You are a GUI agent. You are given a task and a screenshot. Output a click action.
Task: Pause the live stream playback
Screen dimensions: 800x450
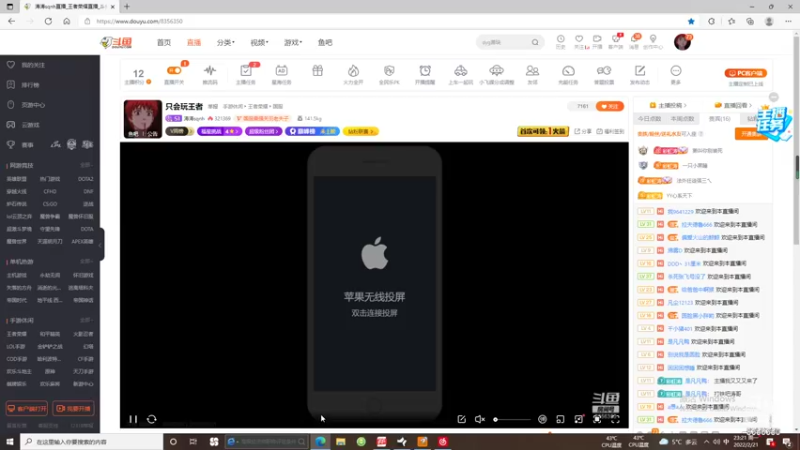tap(133, 419)
